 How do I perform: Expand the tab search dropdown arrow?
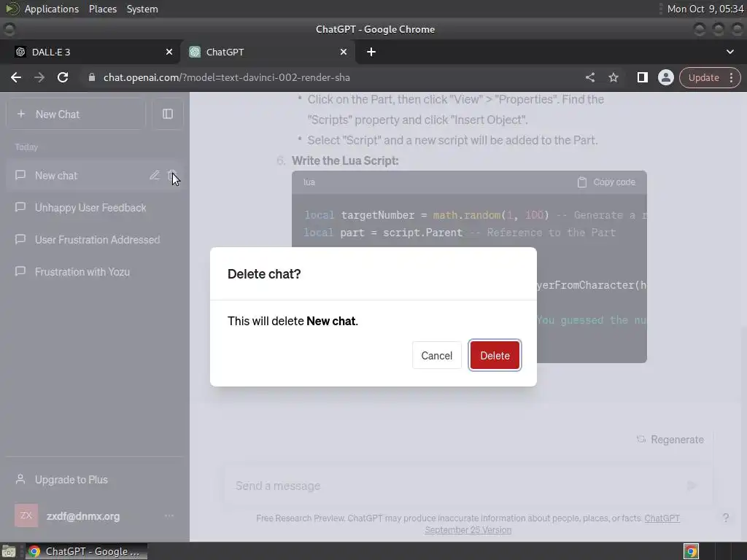[729, 52]
